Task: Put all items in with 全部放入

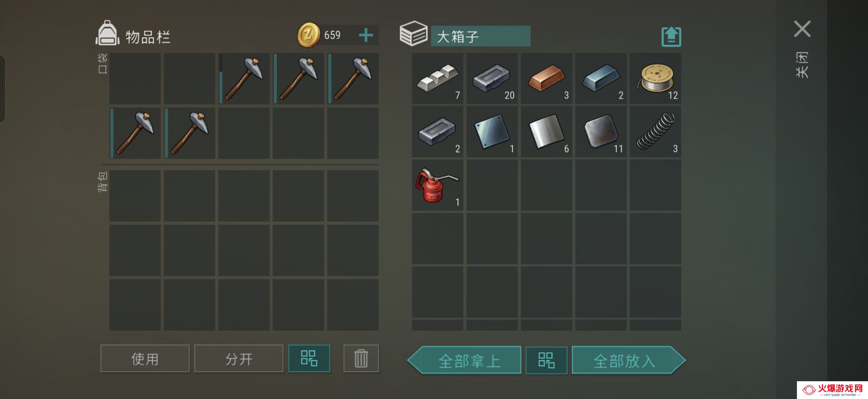Action: point(628,360)
